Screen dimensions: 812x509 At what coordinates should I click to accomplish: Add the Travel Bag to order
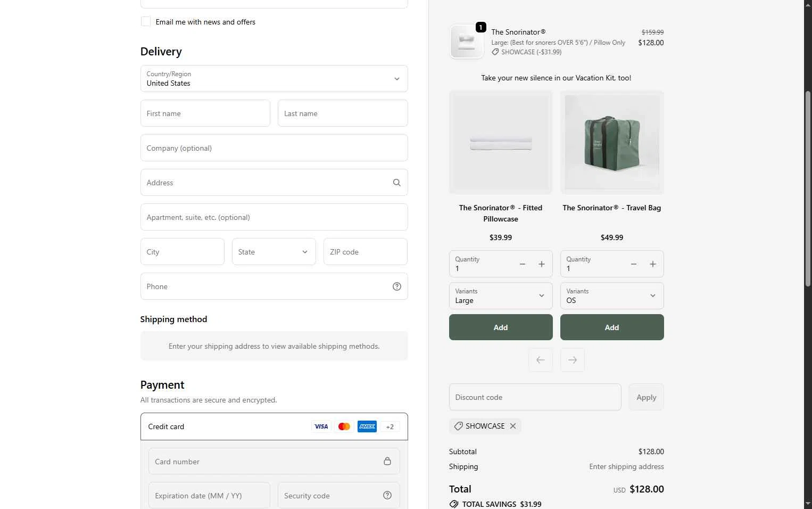coord(612,327)
